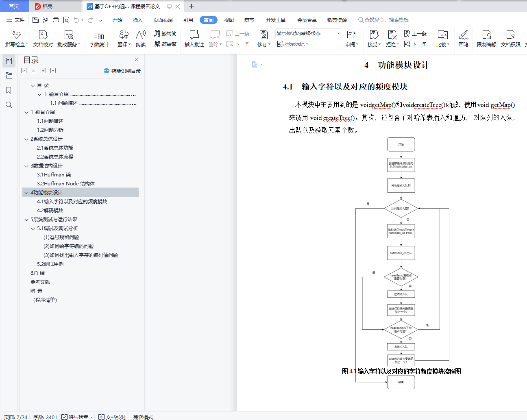Switch to the 页面布局 tab
The height and width of the screenshot is (420, 527).
coord(163,20)
